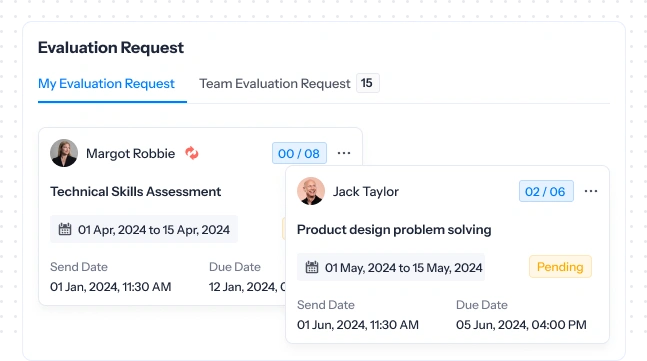The width and height of the screenshot is (647, 361).
Task: Click the 01 Jun, 2024, 11:30 AM send date
Action: tap(358, 325)
